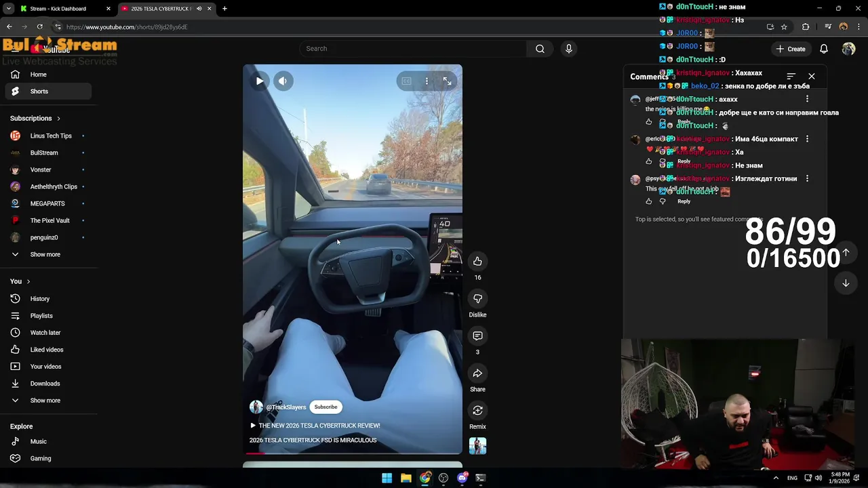Subscribe to @TrackSlayers
Screen dimensions: 868x488
(325, 407)
